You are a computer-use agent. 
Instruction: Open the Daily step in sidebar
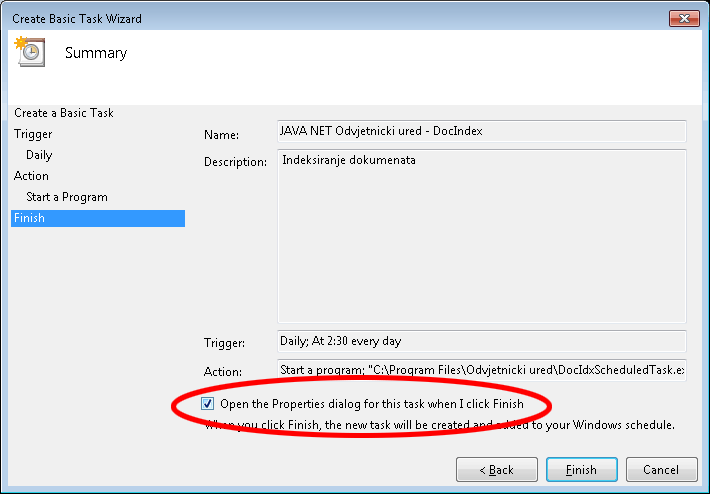(x=39, y=155)
